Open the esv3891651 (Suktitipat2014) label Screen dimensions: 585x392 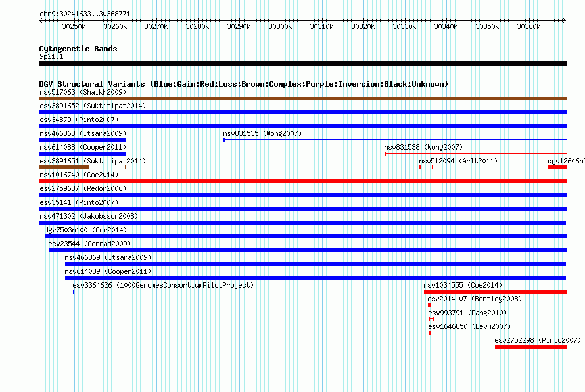click(93, 161)
